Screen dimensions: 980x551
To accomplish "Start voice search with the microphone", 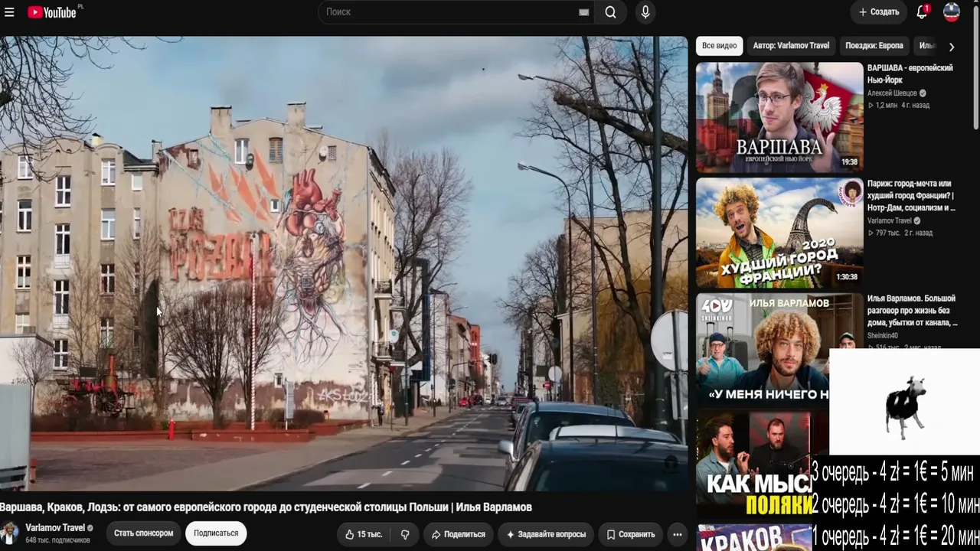I will tap(645, 12).
